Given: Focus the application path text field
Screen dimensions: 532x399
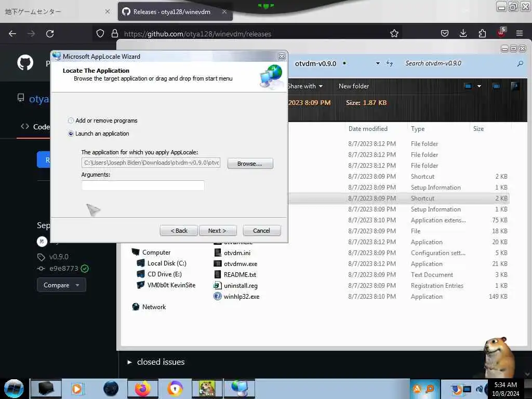Looking at the screenshot, I should [x=151, y=163].
